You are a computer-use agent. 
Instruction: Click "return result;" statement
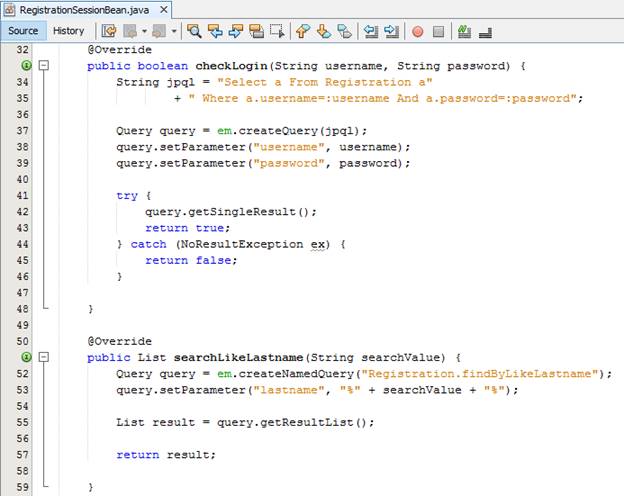(x=166, y=455)
